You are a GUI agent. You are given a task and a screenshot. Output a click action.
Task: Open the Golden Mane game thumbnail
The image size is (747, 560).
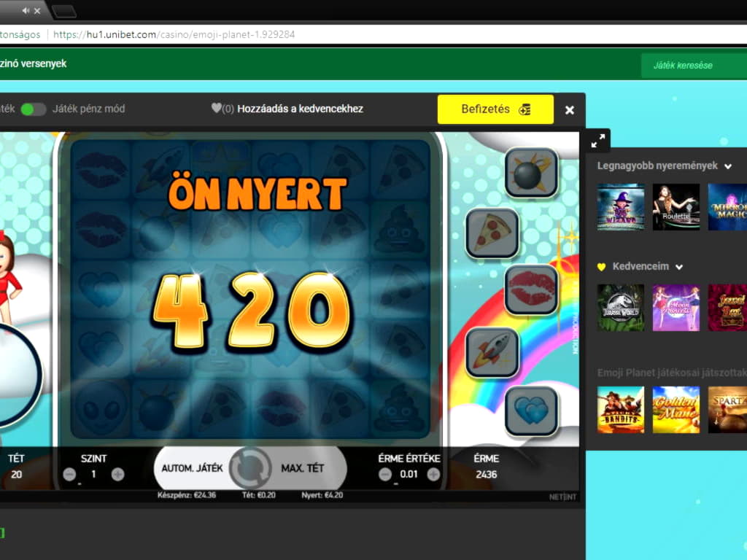click(676, 410)
